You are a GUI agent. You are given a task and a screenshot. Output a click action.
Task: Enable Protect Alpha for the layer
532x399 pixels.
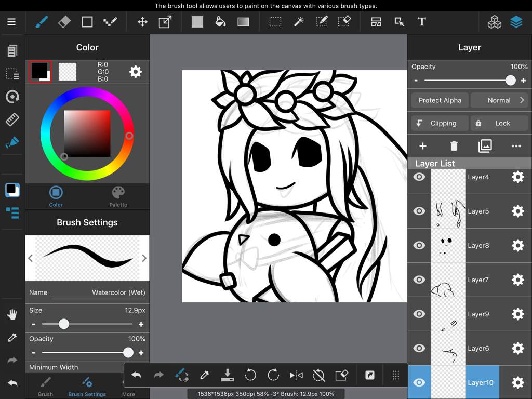pos(440,100)
